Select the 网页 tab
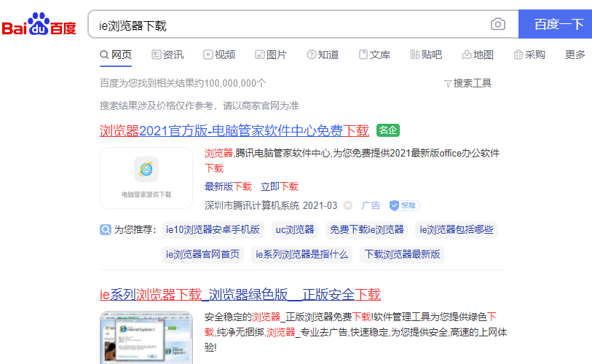The image size is (592, 364). tap(116, 55)
